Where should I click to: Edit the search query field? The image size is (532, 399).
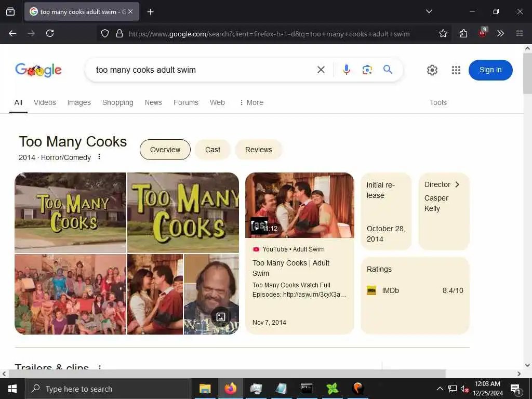pyautogui.click(x=204, y=70)
